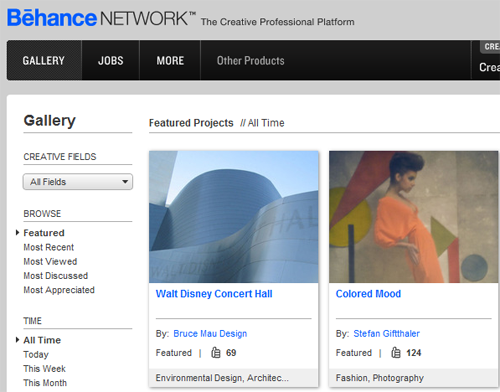
Task: Open the Colored Mood title link
Action: tap(368, 294)
